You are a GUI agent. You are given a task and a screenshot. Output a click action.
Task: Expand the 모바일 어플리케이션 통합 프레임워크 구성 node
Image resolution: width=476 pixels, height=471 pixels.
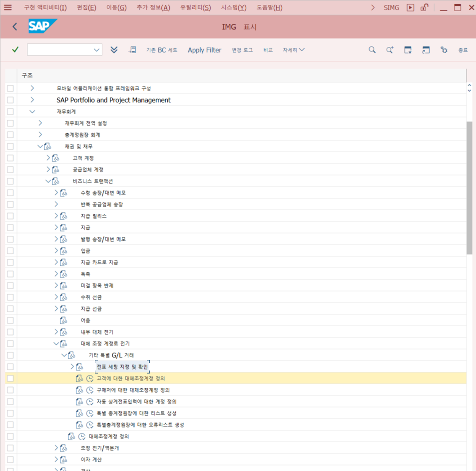(32, 88)
